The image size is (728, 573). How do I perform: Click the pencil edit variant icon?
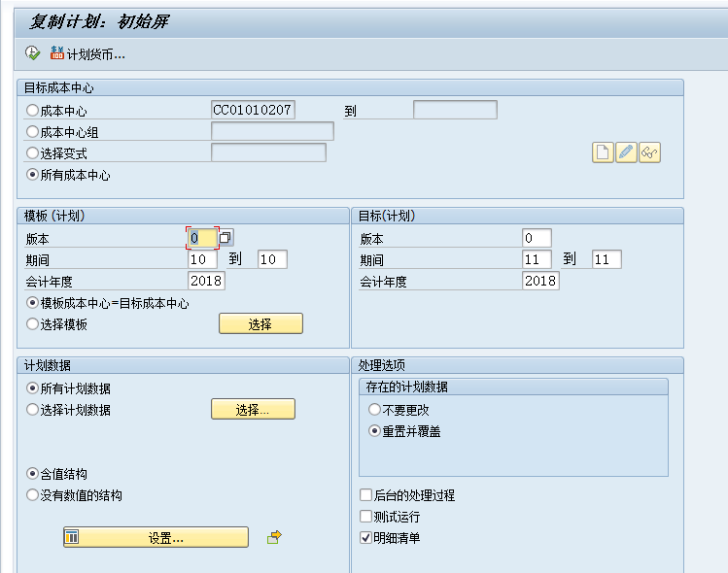pyautogui.click(x=626, y=152)
